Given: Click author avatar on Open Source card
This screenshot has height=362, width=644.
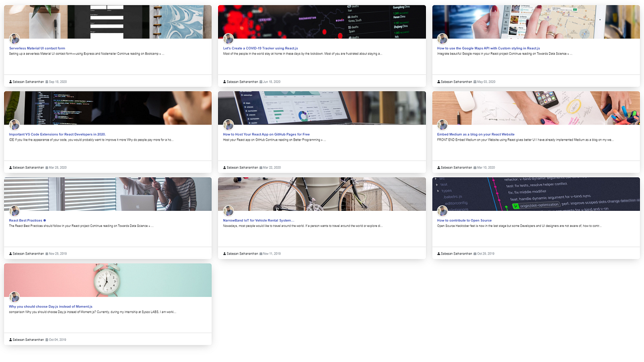Looking at the screenshot, I should (x=442, y=211).
